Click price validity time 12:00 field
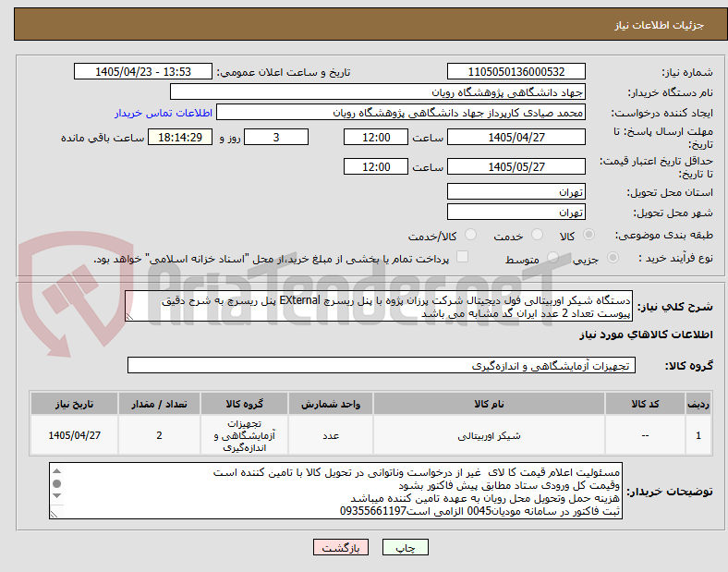This screenshot has height=572, width=728. (x=376, y=166)
